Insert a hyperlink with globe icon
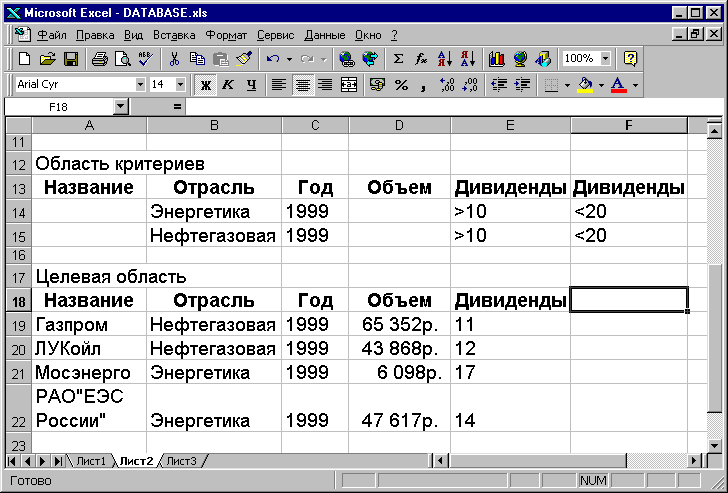 point(346,59)
